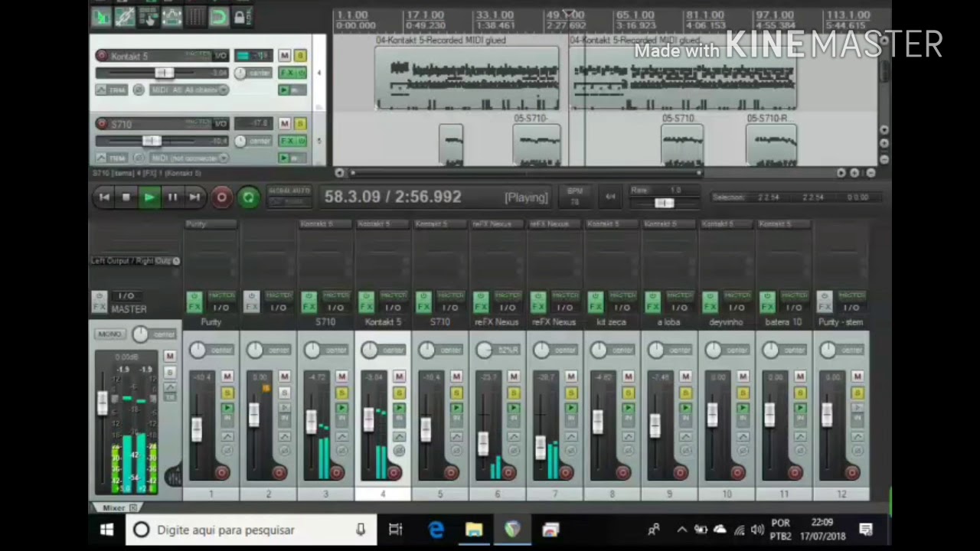
Task: Arm S710 track in track panel
Action: coord(102,123)
